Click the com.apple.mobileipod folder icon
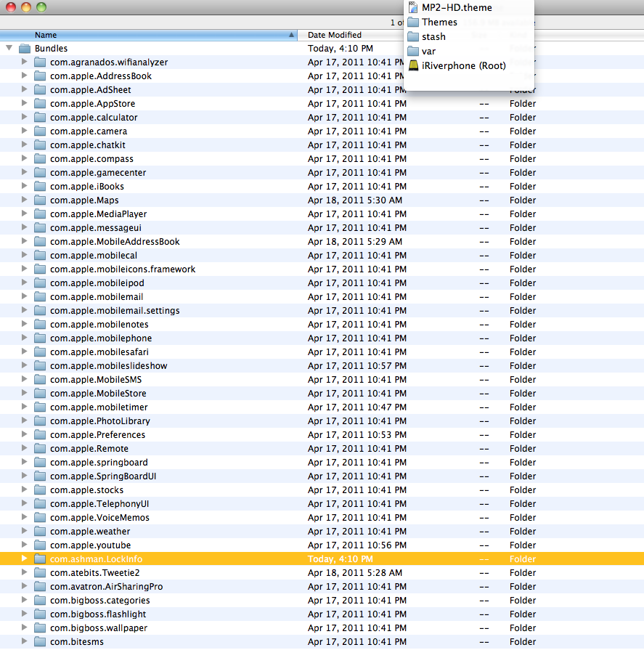Image resolution: width=644 pixels, height=650 pixels. tap(40, 283)
